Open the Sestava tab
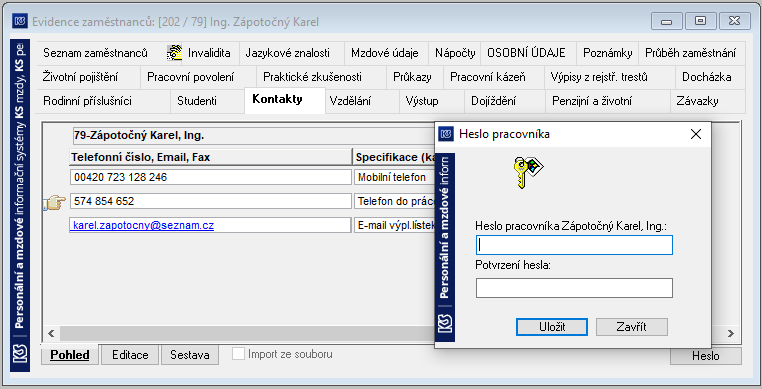The image size is (762, 389). (190, 354)
